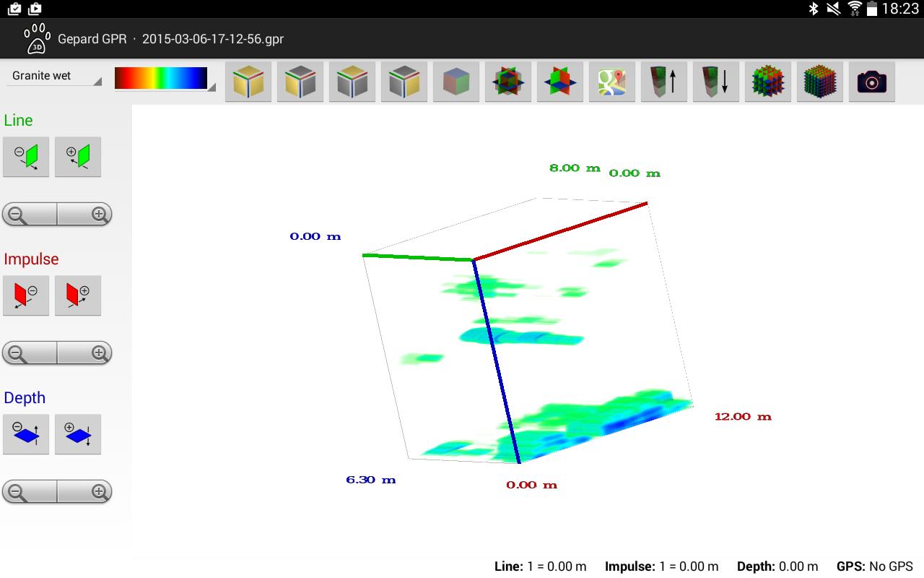924x578 pixels.
Task: Open the rainbow color palette dropdown
Action: (165, 78)
